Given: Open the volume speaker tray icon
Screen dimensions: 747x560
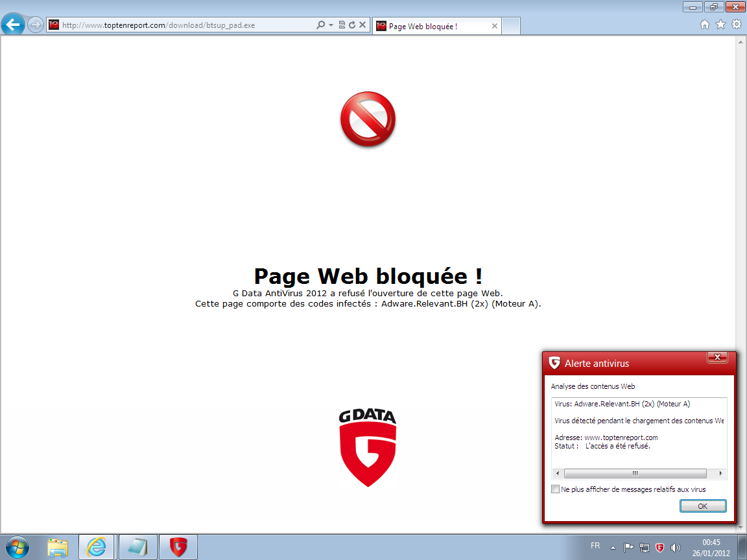Looking at the screenshot, I should point(675,548).
